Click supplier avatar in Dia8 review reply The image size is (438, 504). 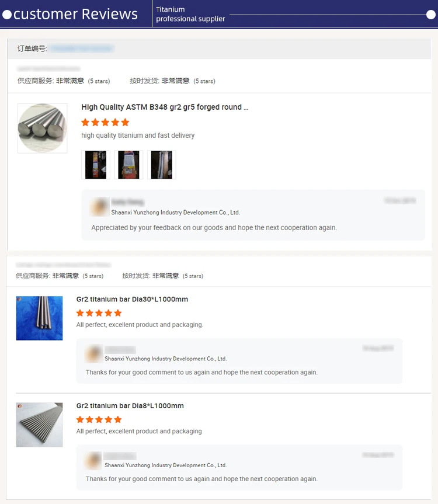pos(93,460)
